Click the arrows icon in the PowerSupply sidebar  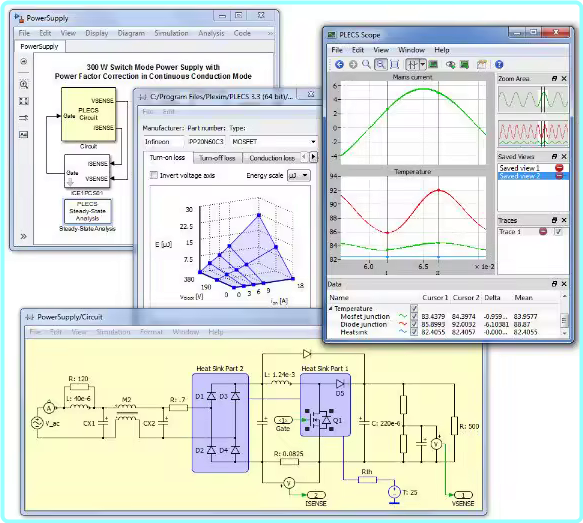click(x=24, y=118)
